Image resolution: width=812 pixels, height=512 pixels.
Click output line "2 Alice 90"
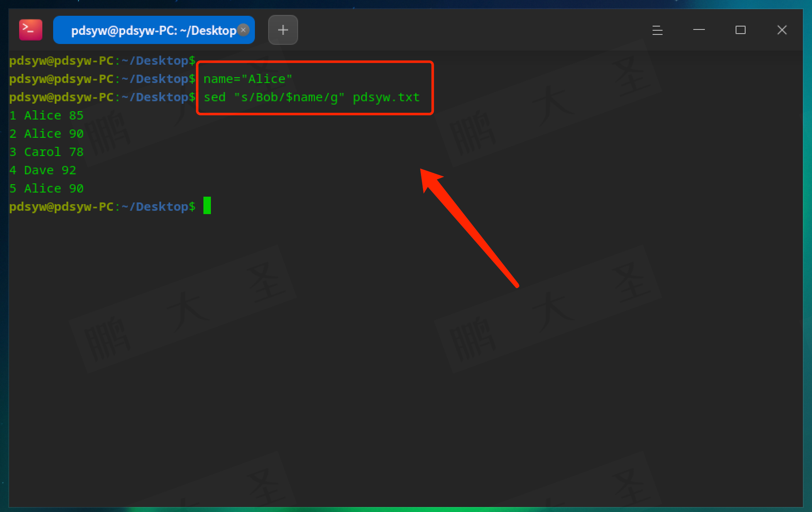(x=46, y=134)
